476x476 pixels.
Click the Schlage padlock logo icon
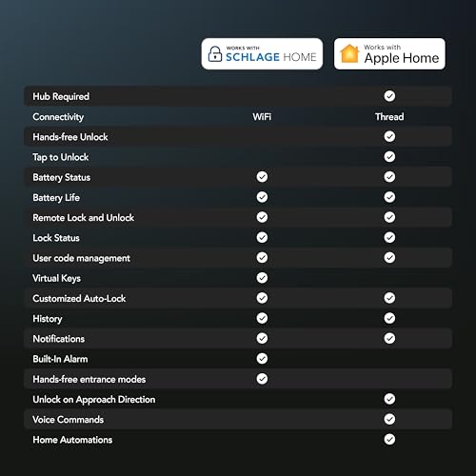pyautogui.click(x=215, y=54)
